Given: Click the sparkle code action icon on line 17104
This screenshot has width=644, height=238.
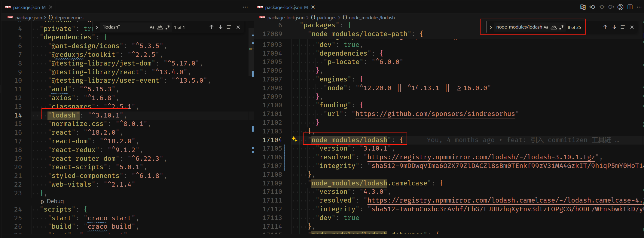Looking at the screenshot, I should pyautogui.click(x=294, y=139).
